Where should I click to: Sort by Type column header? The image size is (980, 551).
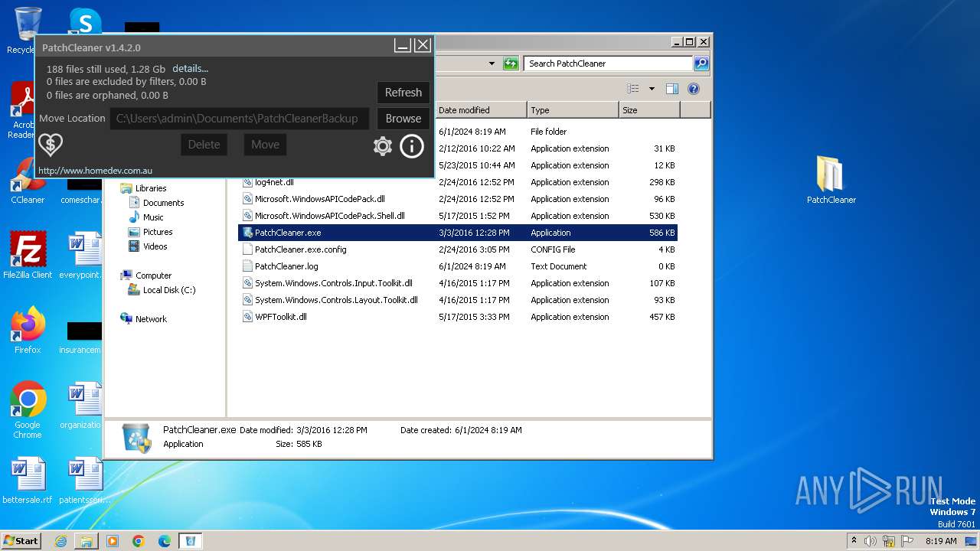[573, 110]
